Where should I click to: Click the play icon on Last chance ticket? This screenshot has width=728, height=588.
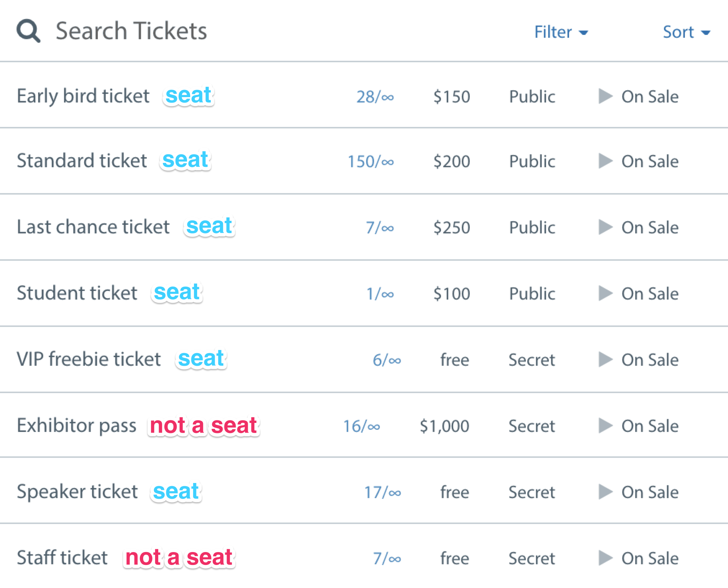coord(605,227)
